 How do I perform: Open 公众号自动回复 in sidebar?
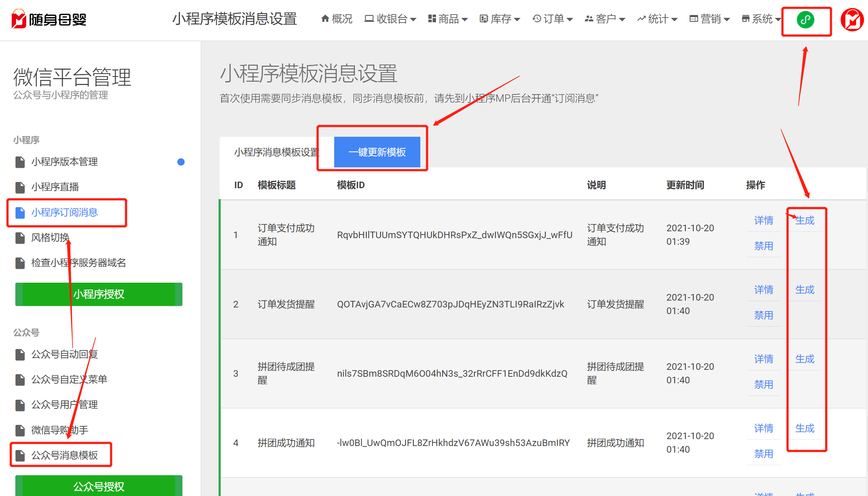coord(57,354)
